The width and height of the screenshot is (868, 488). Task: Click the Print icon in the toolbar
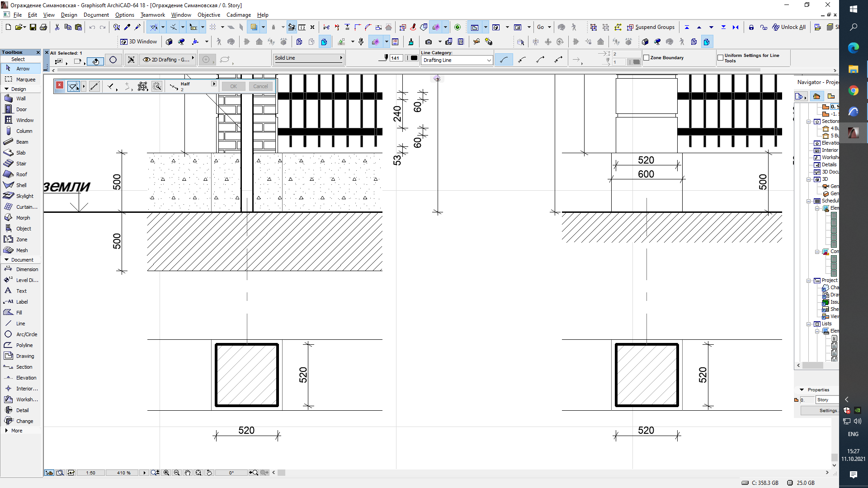(43, 27)
